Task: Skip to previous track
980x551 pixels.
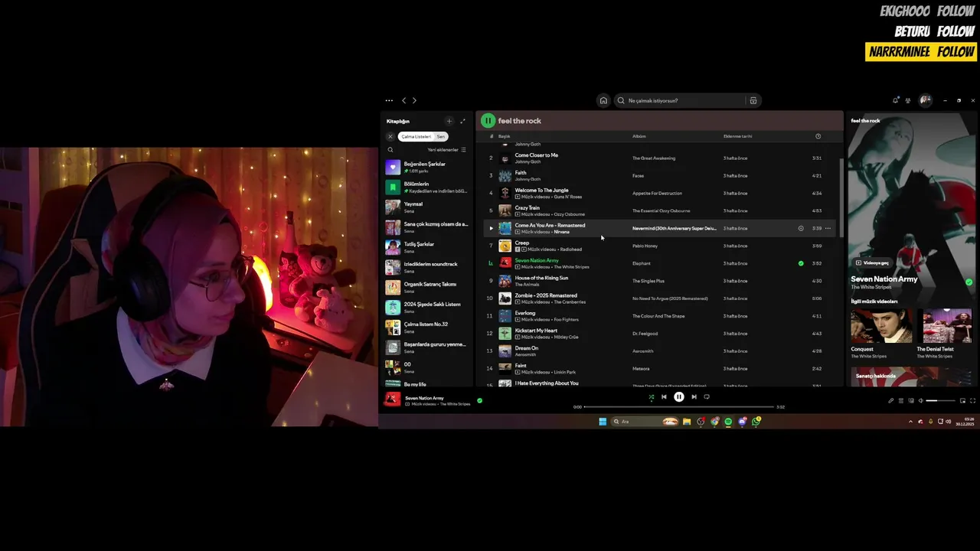Action: pos(664,396)
